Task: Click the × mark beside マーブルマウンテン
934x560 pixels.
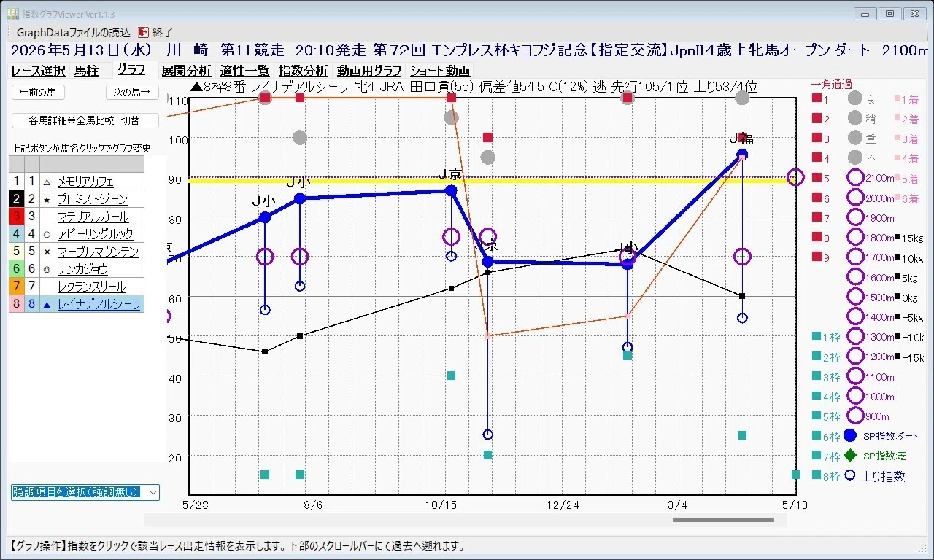Action: [x=47, y=252]
